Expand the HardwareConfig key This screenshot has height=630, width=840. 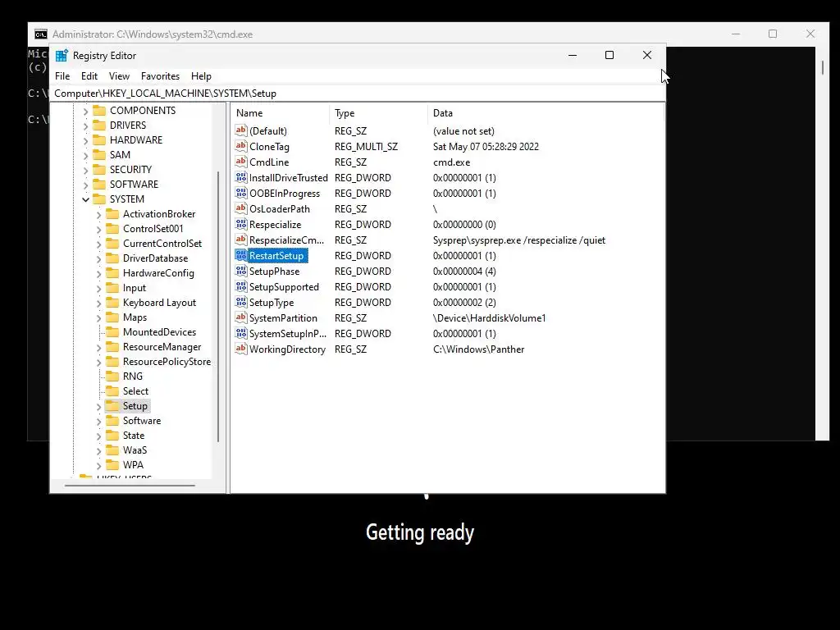(98, 273)
